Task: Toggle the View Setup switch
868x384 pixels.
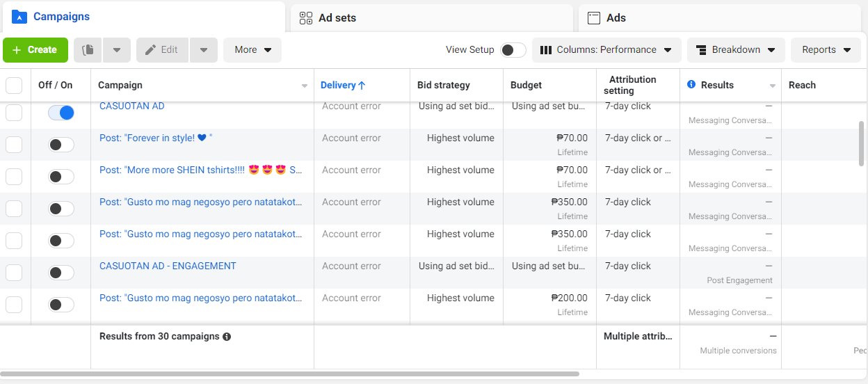Action: pyautogui.click(x=513, y=50)
